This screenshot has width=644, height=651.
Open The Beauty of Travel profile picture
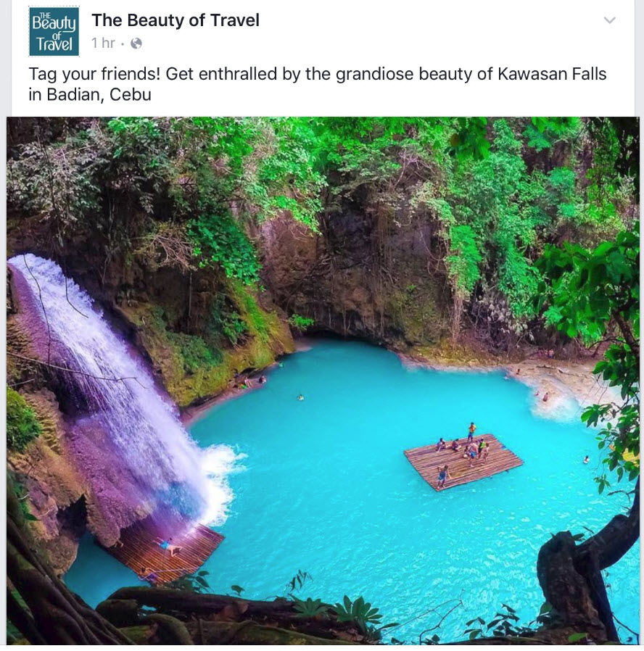coord(54,31)
